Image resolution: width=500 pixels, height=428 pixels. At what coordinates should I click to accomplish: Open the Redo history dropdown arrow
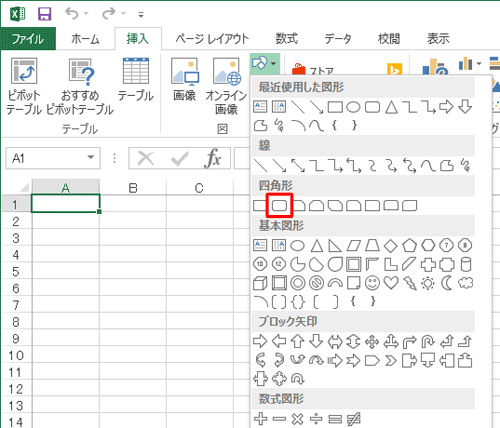(x=123, y=14)
